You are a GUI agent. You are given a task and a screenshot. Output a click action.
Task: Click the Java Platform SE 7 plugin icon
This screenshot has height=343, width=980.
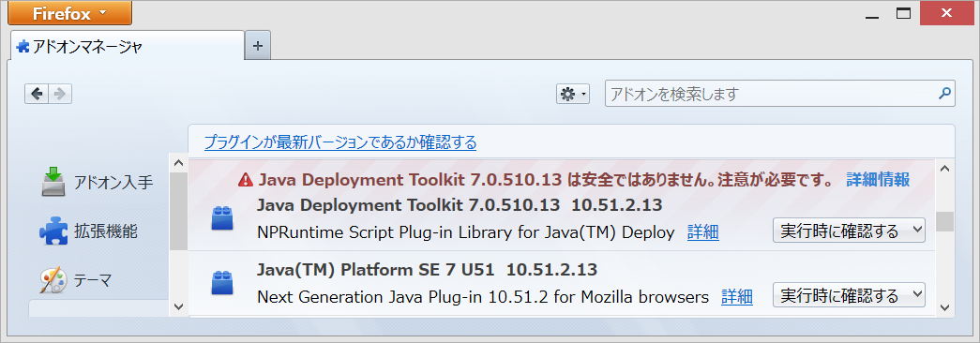point(222,282)
